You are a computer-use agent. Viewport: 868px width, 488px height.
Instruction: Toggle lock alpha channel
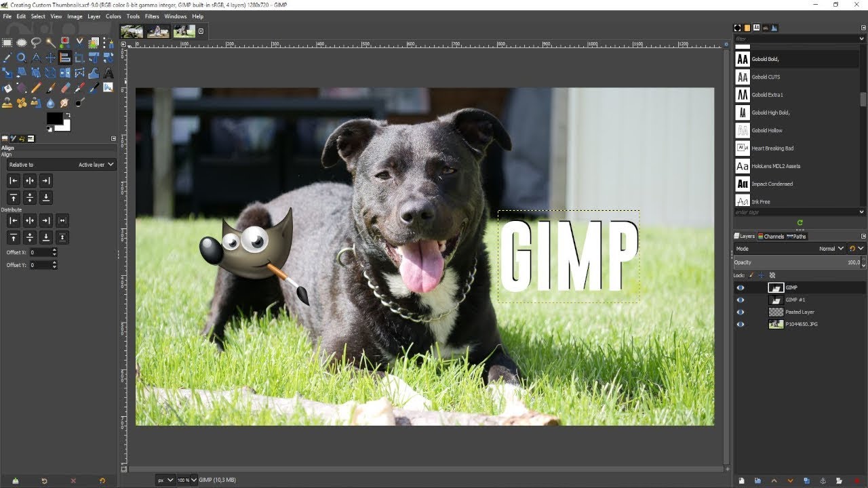(772, 275)
